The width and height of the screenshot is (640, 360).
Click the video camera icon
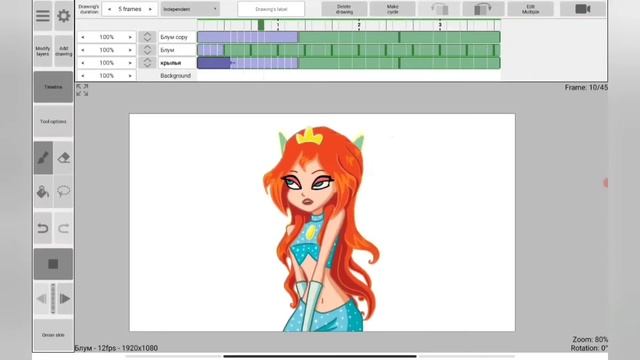point(582,9)
